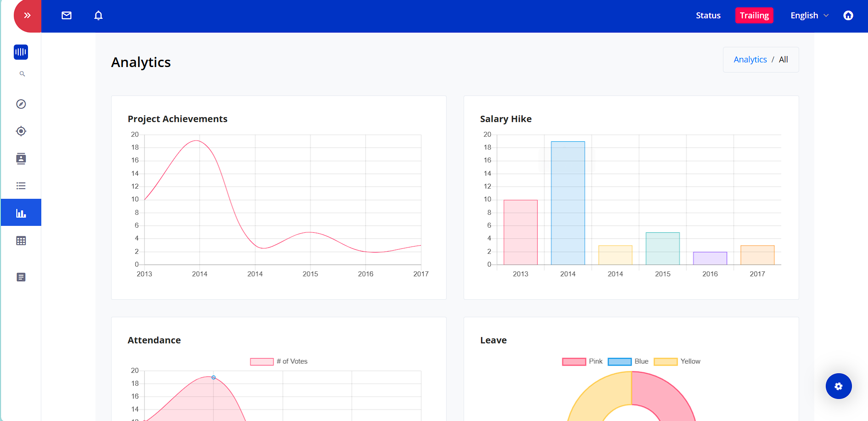
Task: Expand the sidebar with double-chevron button
Action: click(x=28, y=16)
